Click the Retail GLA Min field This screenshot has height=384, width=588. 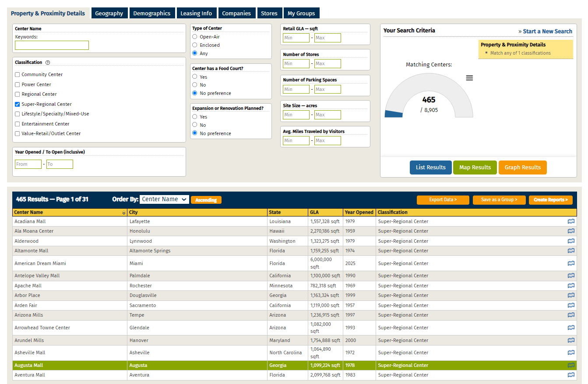point(296,38)
